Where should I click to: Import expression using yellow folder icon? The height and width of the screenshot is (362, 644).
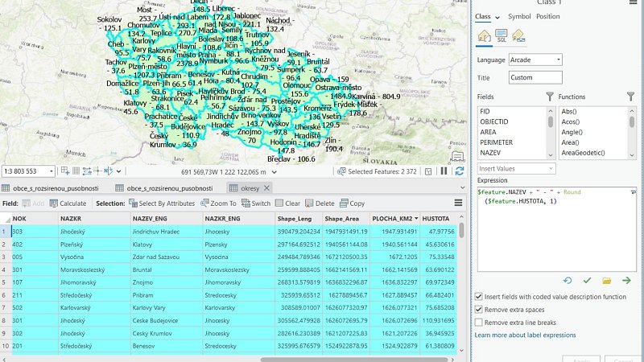pos(606,280)
